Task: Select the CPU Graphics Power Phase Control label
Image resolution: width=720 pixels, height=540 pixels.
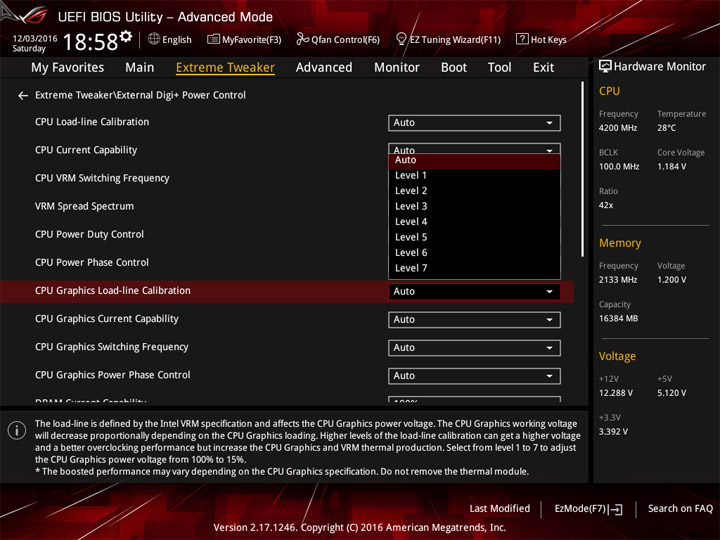Action: 112,375
